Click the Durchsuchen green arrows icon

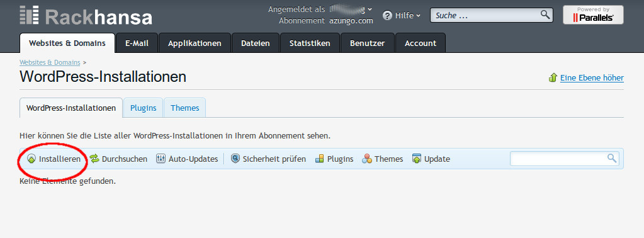(x=94, y=159)
